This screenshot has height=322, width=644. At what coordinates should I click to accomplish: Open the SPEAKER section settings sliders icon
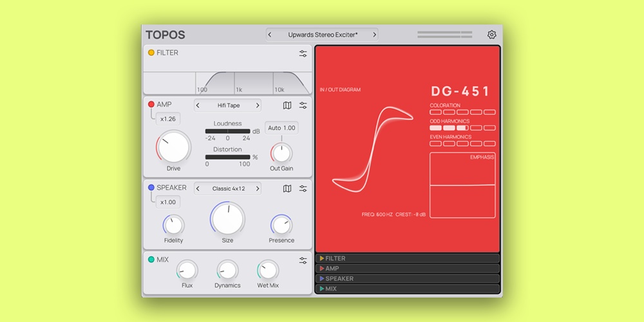[x=303, y=189]
